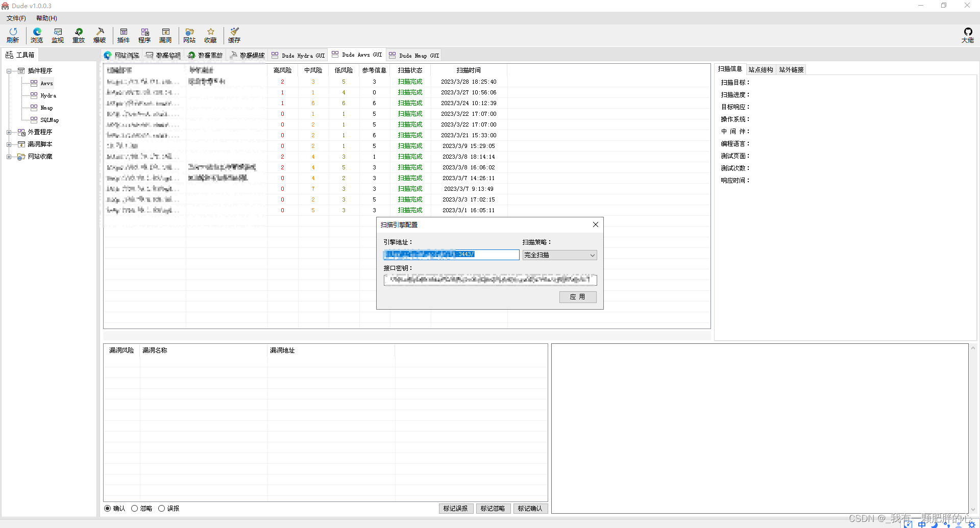Select the 站点结构 tab
The width and height of the screenshot is (980, 528).
click(x=761, y=70)
